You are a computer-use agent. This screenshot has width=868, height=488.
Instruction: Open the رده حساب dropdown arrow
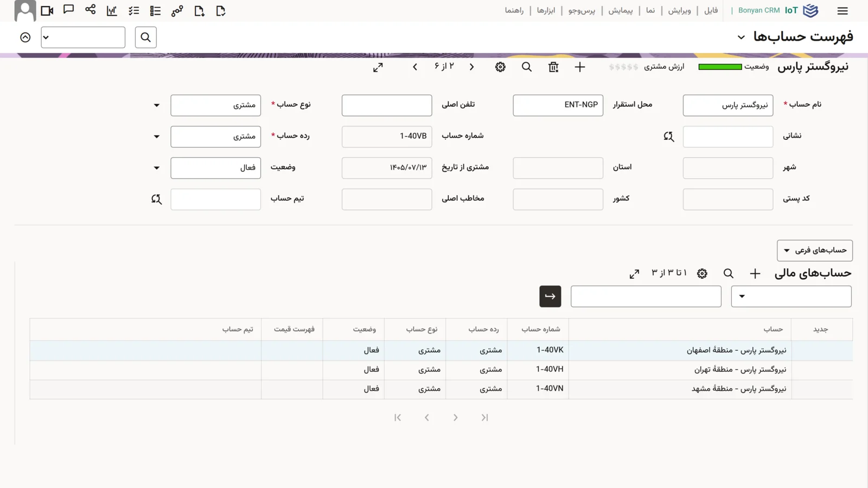point(156,137)
